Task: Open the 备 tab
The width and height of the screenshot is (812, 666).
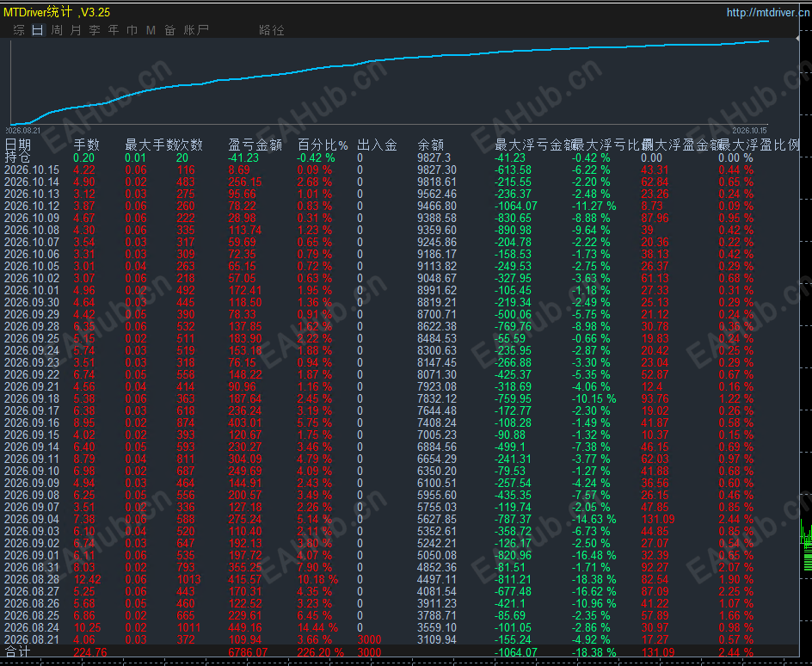Action: (x=169, y=30)
